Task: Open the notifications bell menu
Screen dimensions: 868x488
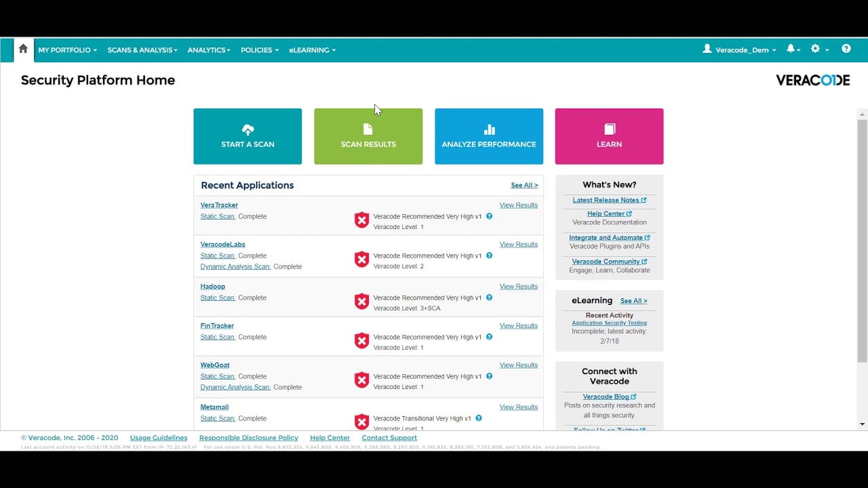Action: [793, 49]
